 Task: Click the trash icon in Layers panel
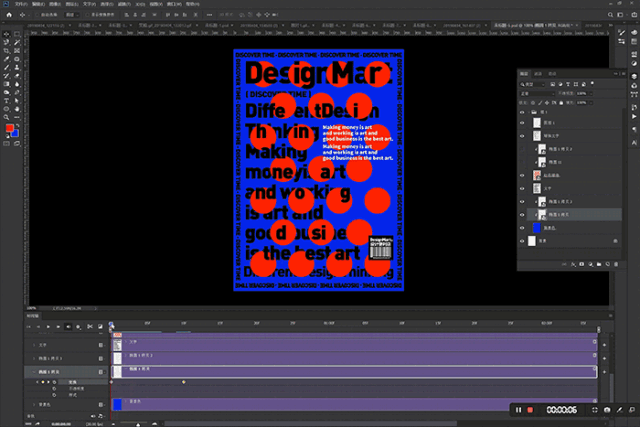[x=614, y=266]
